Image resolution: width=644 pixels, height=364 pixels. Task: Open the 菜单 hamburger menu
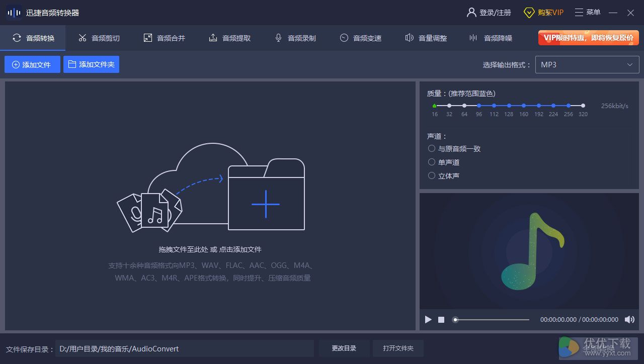pos(579,12)
